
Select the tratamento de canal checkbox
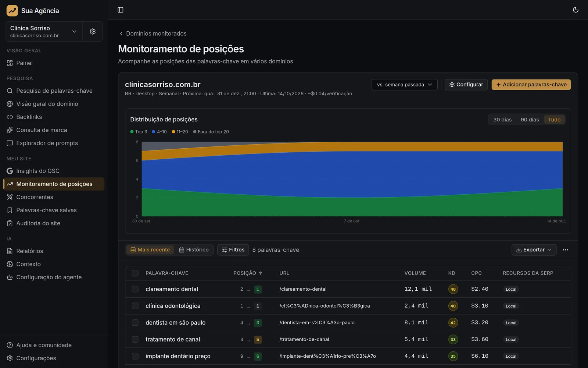(x=135, y=339)
